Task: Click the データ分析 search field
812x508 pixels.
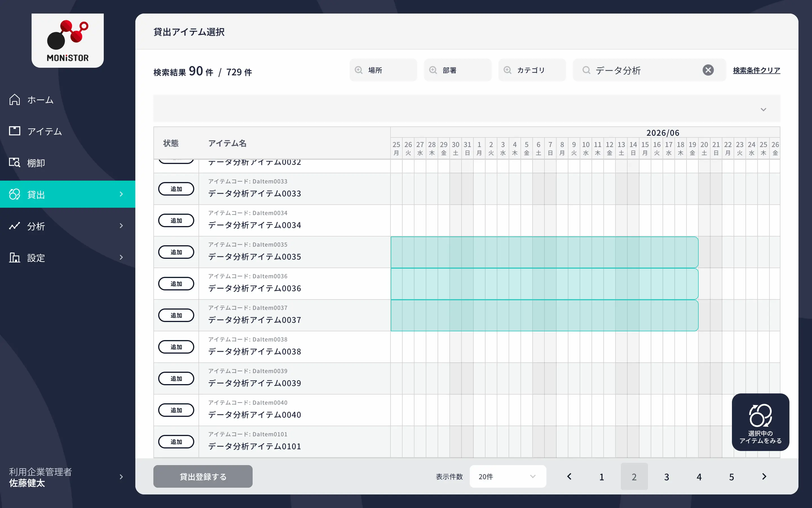Action: (x=649, y=70)
